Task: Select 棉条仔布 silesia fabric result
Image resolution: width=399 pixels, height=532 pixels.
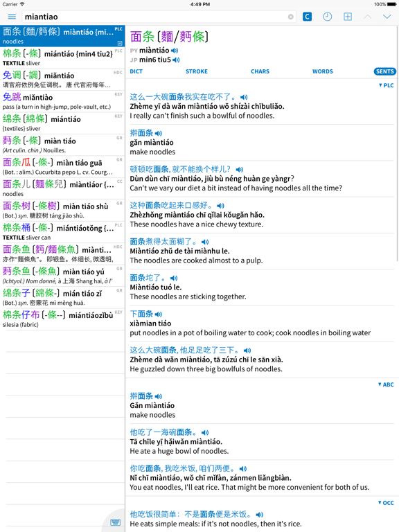Action: tap(62, 319)
